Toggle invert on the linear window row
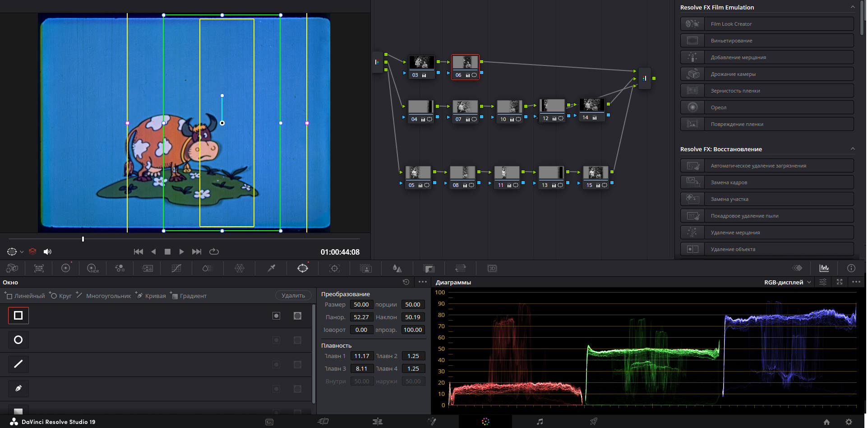The image size is (868, 428). tap(277, 316)
